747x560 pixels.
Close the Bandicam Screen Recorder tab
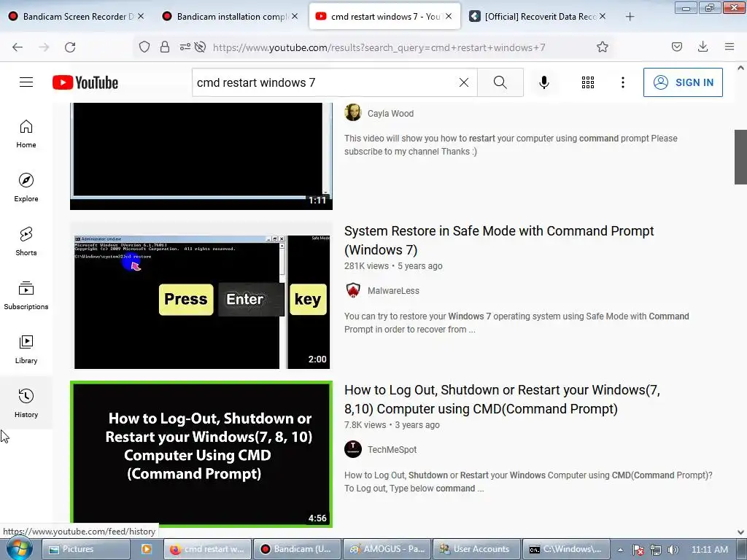click(x=141, y=16)
